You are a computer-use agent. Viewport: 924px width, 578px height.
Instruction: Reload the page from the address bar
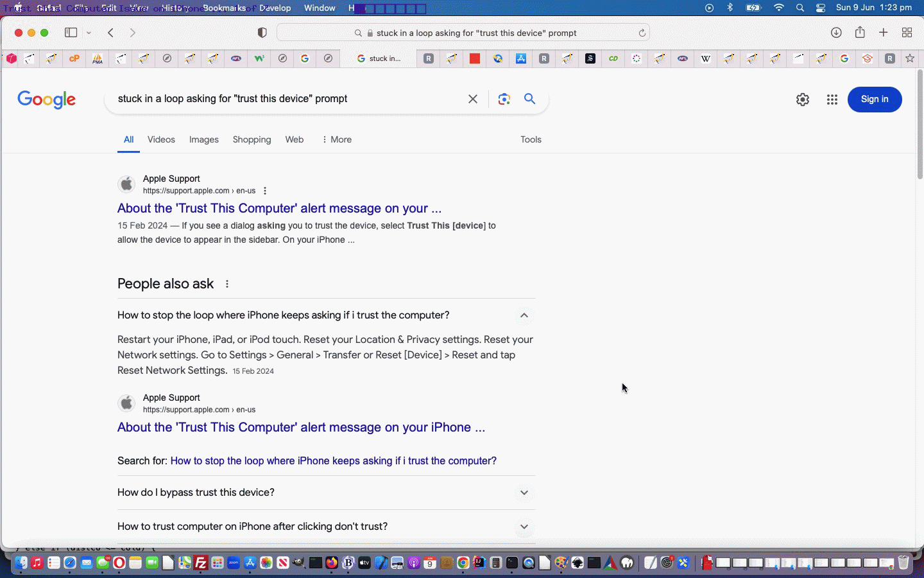642,33
